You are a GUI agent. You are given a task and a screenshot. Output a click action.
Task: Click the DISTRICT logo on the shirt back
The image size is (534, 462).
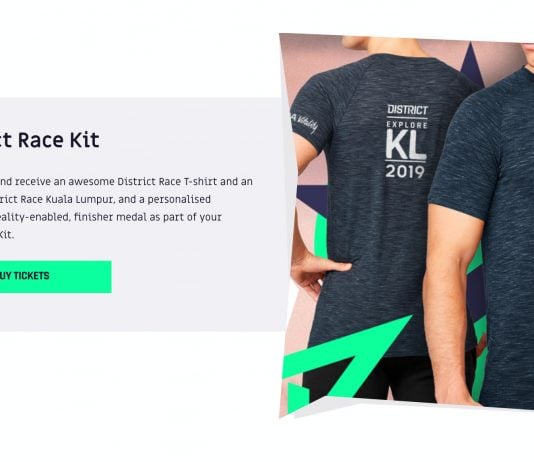point(407,110)
